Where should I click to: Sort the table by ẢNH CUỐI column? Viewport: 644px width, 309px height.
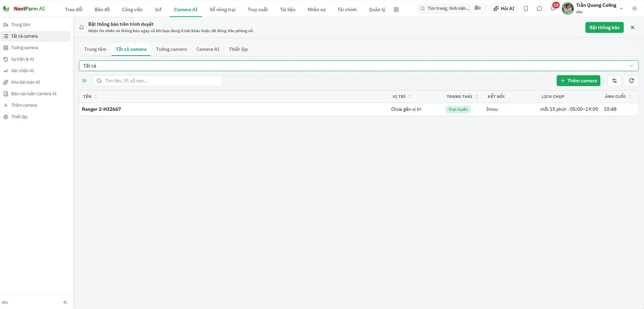(x=618, y=97)
